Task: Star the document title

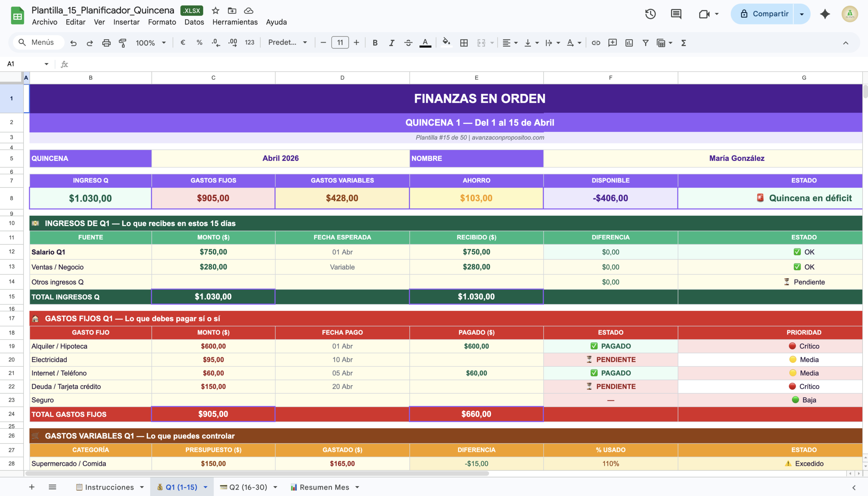Action: coord(215,11)
